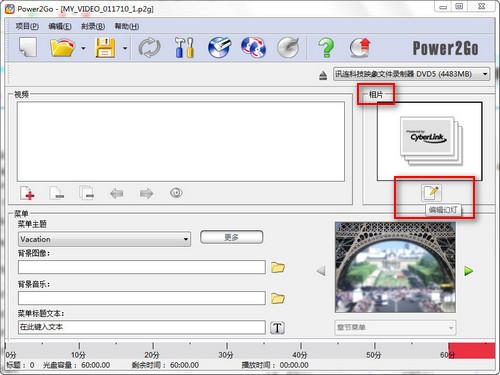This screenshot has height=375, width=500.
Task: Open the text font T button
Action: click(277, 328)
